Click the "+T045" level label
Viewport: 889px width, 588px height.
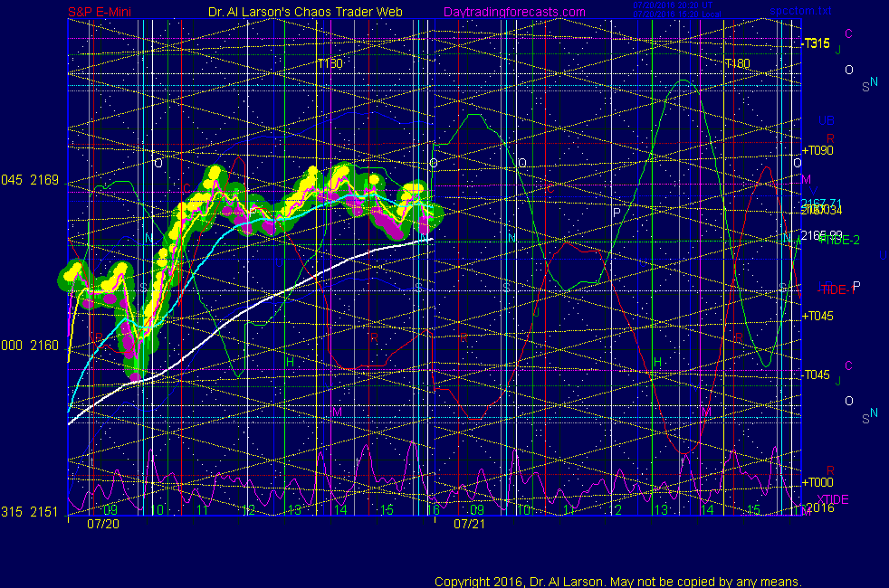(x=817, y=316)
